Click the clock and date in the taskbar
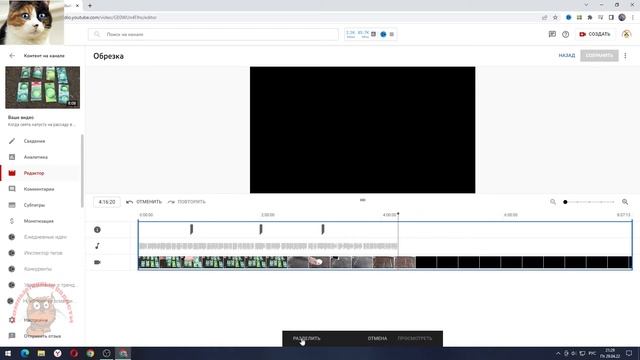 pos(610,353)
